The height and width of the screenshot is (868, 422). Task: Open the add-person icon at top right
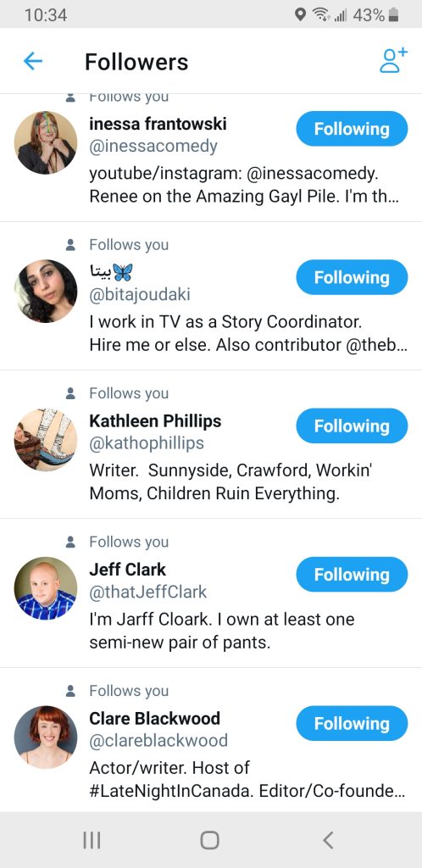point(393,60)
